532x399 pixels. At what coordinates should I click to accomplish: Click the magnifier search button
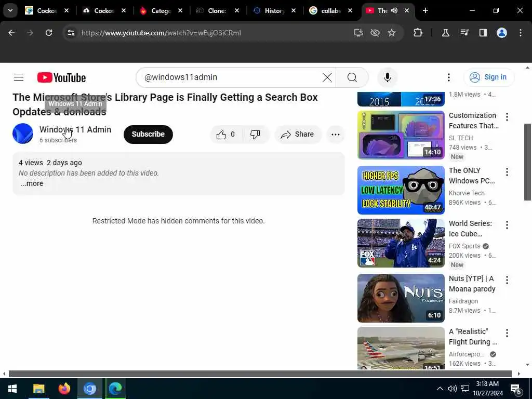pos(352,77)
